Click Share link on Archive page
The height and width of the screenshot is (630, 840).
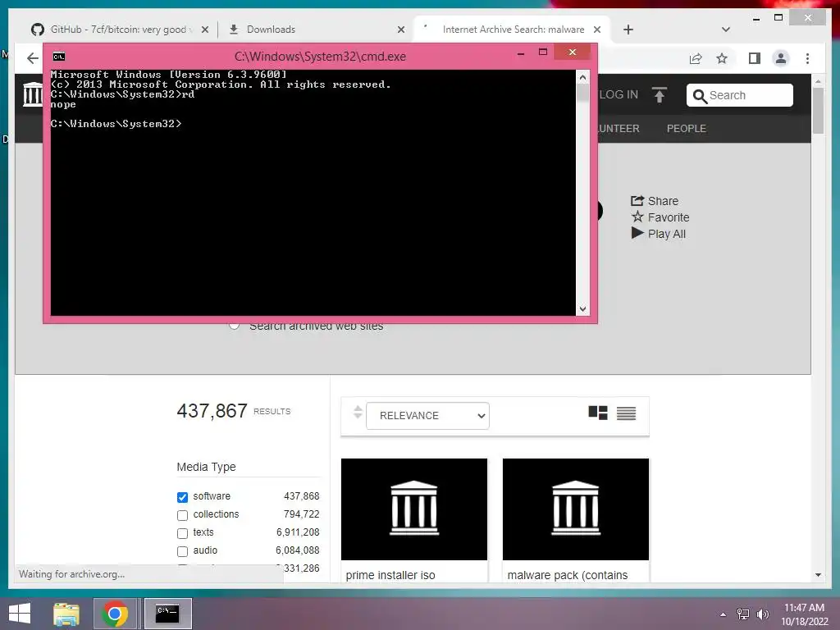[655, 201]
